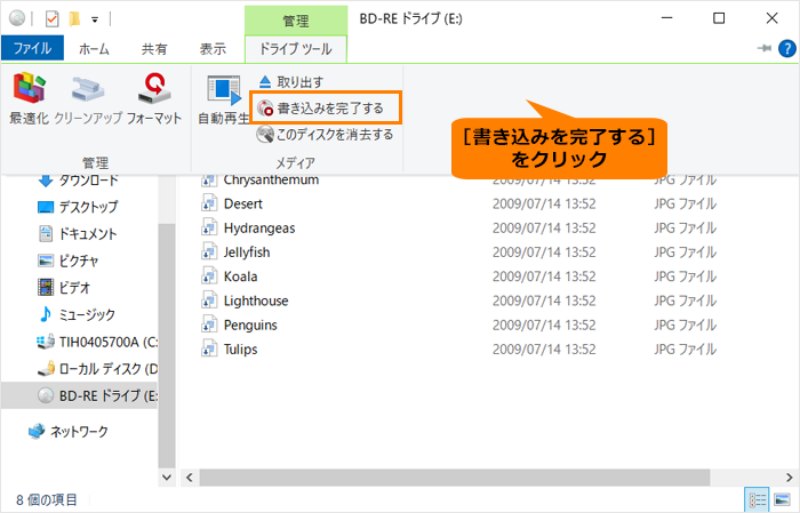Select ローカル ディスク (D:) drive
The image size is (800, 513).
pyautogui.click(x=97, y=368)
